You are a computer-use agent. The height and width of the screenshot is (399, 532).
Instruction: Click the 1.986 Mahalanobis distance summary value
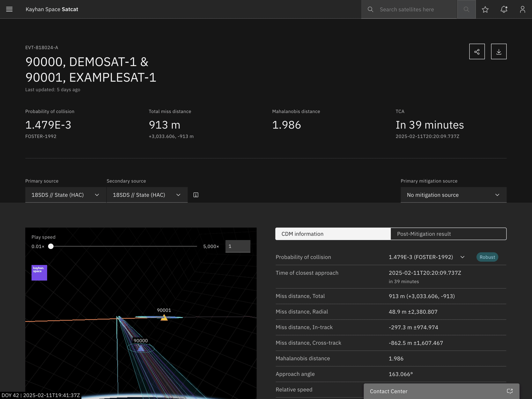click(286, 125)
